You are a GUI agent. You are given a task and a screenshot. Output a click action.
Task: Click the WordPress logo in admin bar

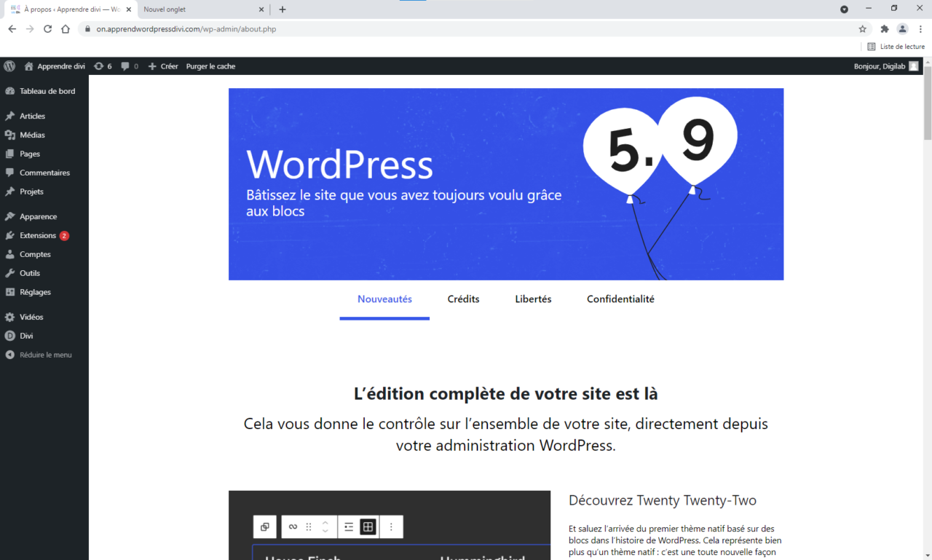click(9, 66)
